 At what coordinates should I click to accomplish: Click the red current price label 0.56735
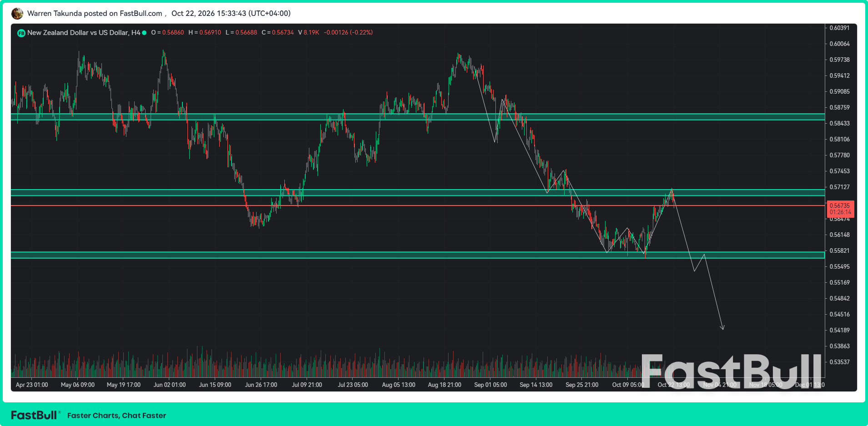(840, 205)
